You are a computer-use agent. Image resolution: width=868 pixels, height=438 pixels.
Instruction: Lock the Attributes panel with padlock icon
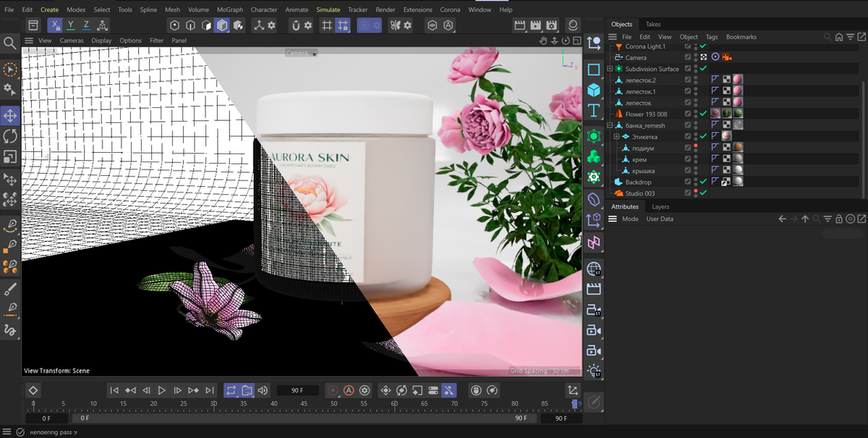(x=838, y=219)
